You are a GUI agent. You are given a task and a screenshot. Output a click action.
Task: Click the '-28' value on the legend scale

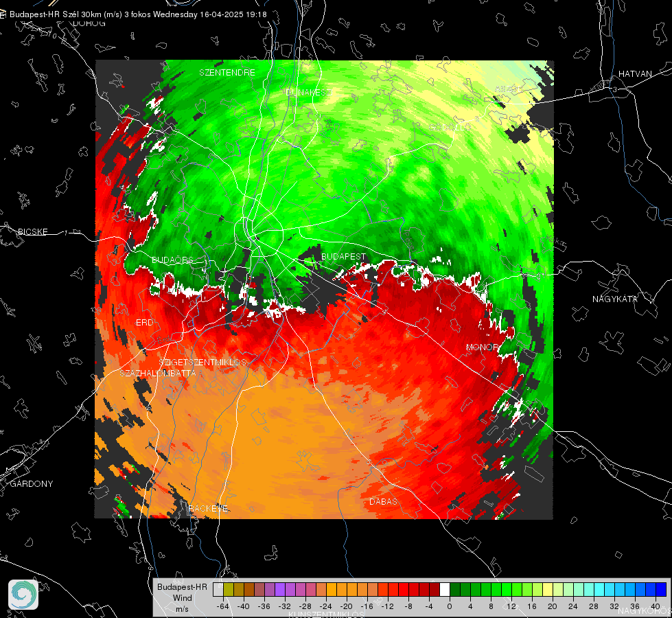(x=305, y=606)
